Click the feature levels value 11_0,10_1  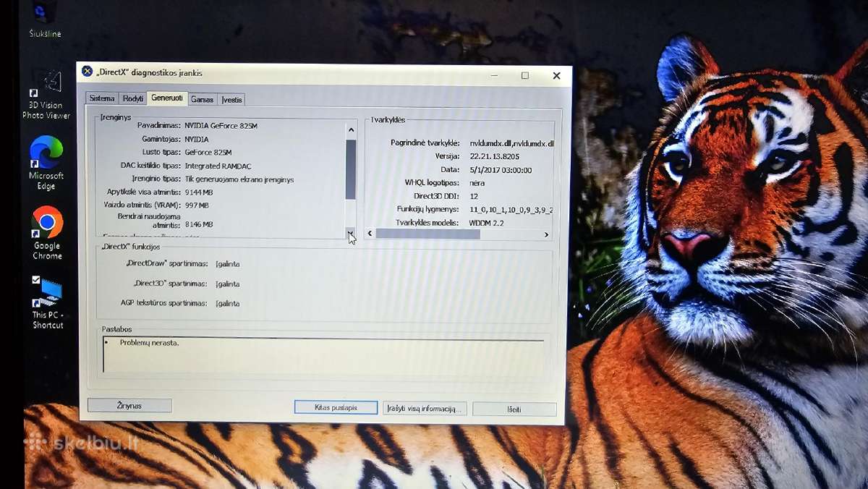point(511,210)
